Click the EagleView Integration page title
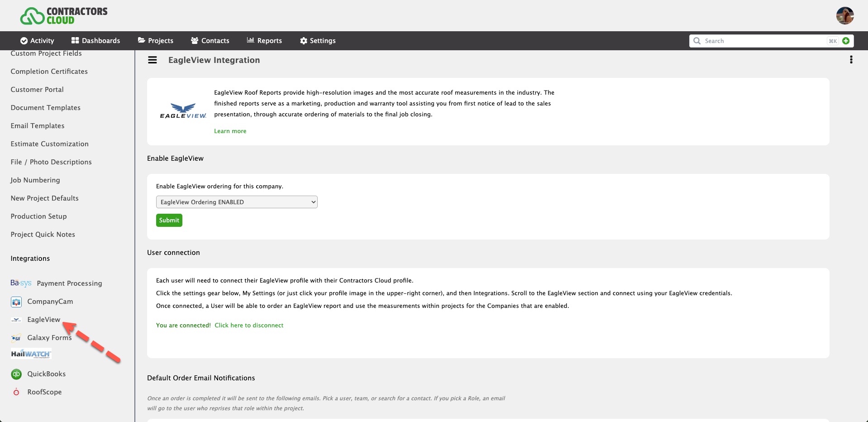The image size is (868, 422). click(x=214, y=60)
